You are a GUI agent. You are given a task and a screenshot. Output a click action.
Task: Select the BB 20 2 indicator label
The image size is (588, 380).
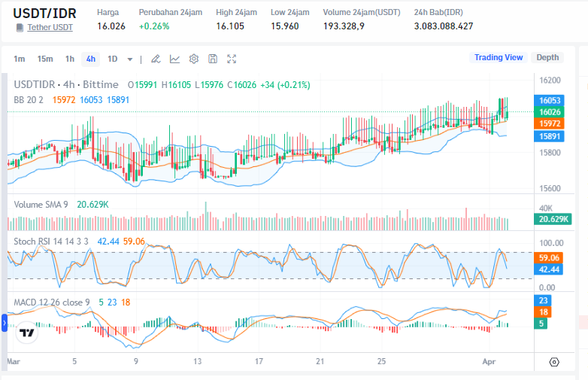[x=29, y=100]
